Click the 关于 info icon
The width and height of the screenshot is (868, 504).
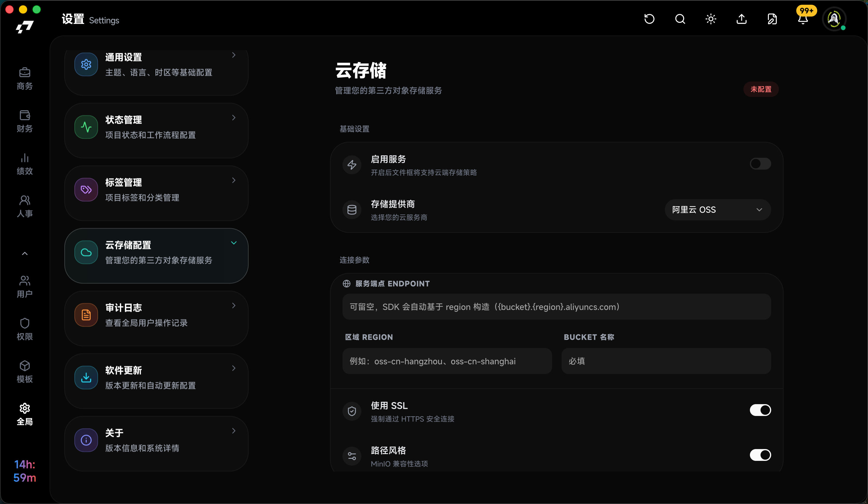86,440
